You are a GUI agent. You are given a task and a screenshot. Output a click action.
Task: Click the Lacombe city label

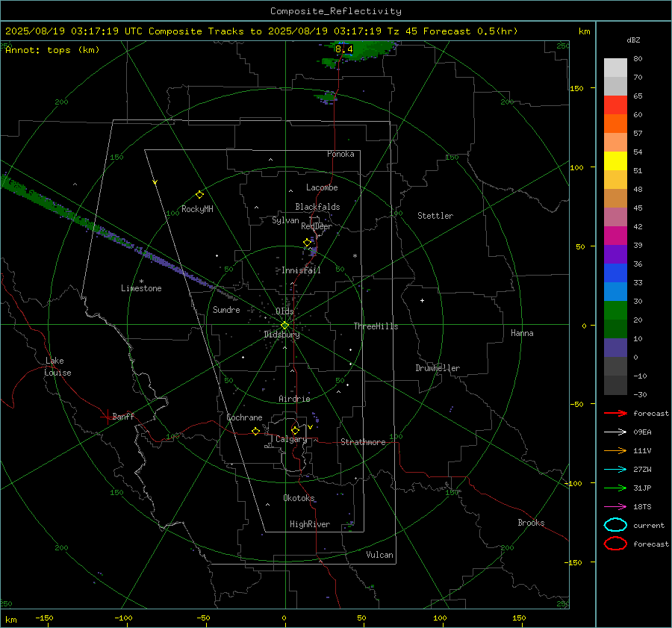click(x=322, y=187)
